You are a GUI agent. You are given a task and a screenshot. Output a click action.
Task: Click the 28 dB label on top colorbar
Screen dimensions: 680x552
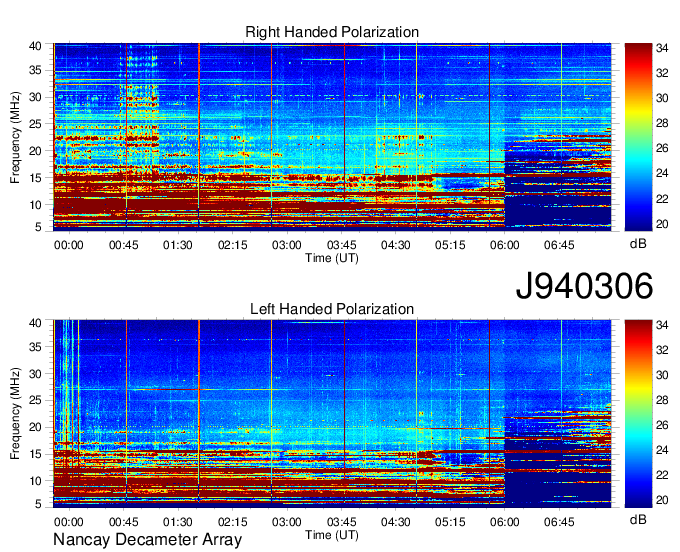click(662, 124)
